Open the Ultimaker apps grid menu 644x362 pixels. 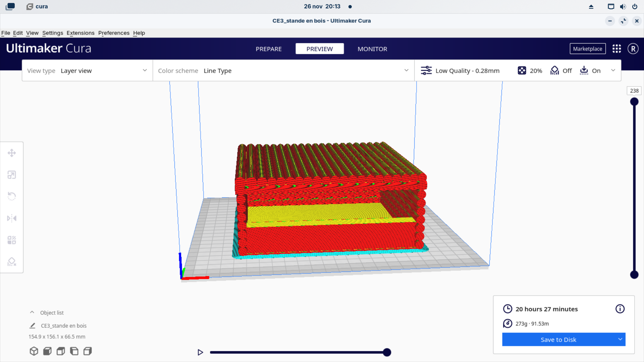pos(616,49)
